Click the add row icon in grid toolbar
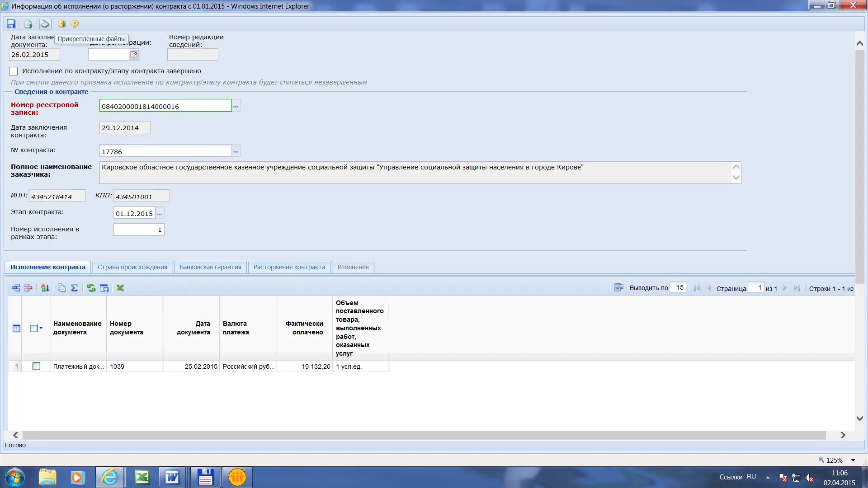Viewport: 868px width, 488px height. pos(16,288)
